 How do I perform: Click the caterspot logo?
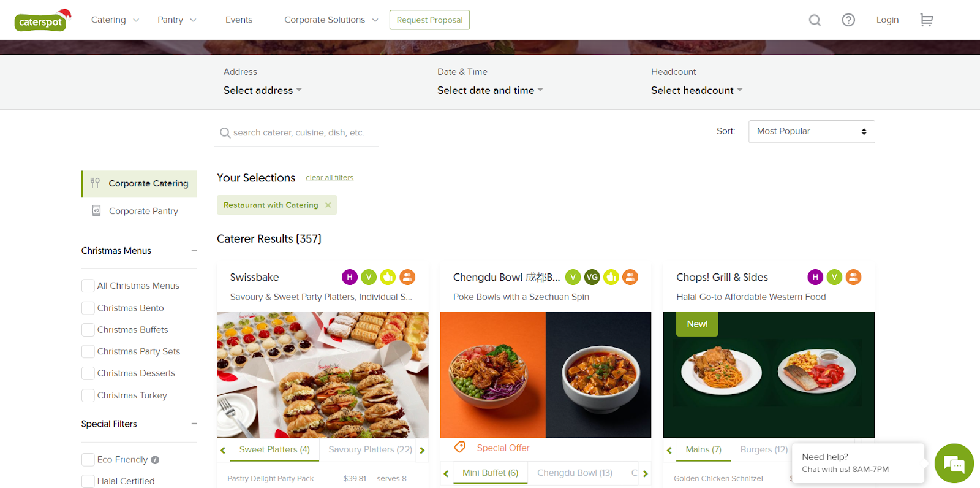point(42,21)
